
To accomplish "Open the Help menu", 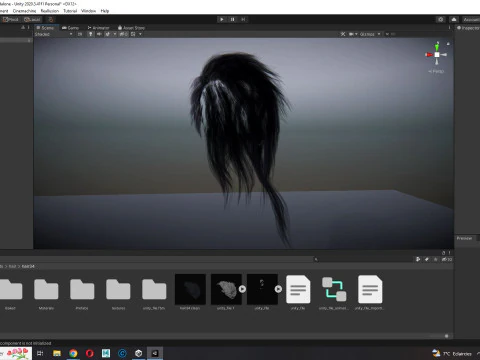I will click(x=105, y=11).
